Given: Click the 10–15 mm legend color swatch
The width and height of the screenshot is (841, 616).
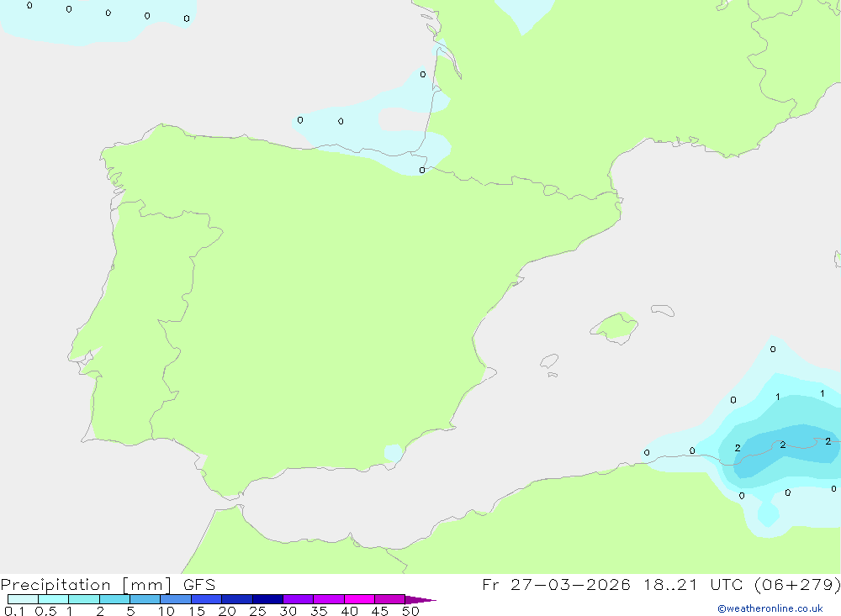Looking at the screenshot, I should [176, 599].
